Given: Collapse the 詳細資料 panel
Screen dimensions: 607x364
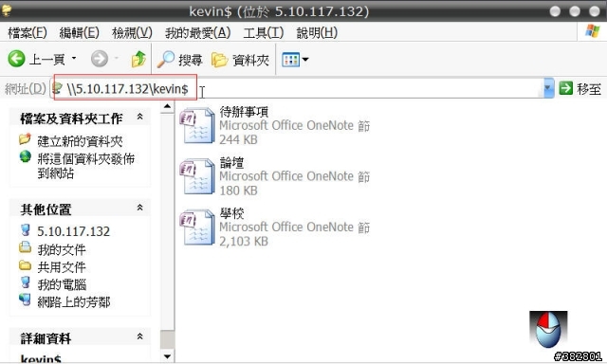Looking at the screenshot, I should 139,337.
